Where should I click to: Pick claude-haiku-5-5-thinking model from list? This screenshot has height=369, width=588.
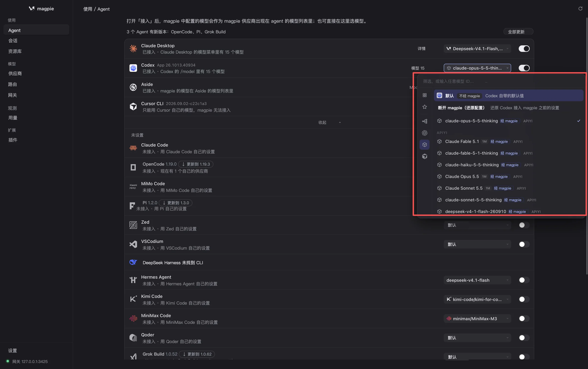[x=508, y=165]
